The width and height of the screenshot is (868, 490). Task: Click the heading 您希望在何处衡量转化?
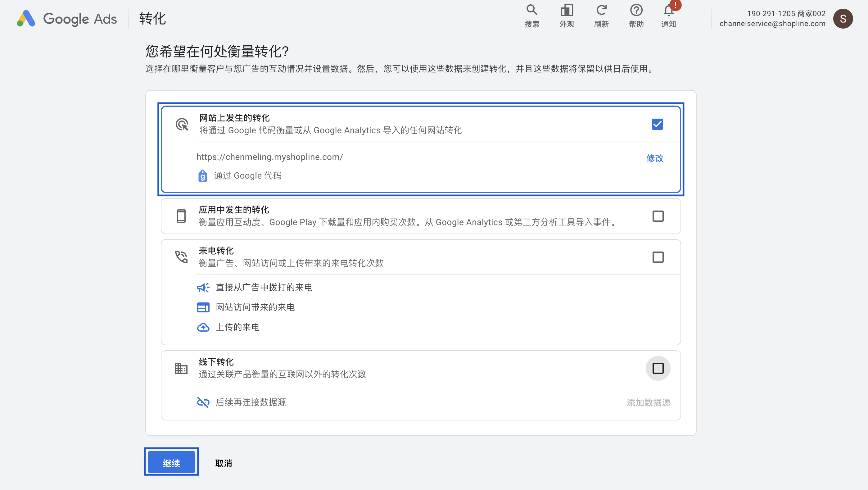pos(217,52)
